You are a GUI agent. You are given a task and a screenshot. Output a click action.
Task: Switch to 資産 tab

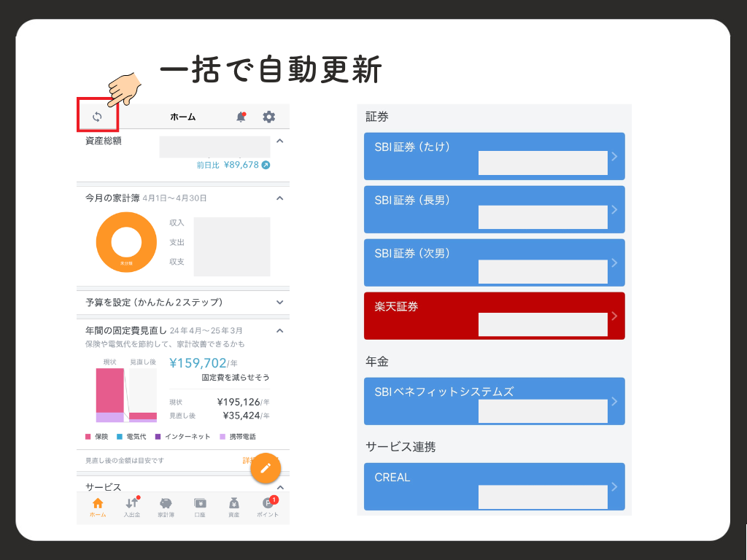(x=234, y=507)
